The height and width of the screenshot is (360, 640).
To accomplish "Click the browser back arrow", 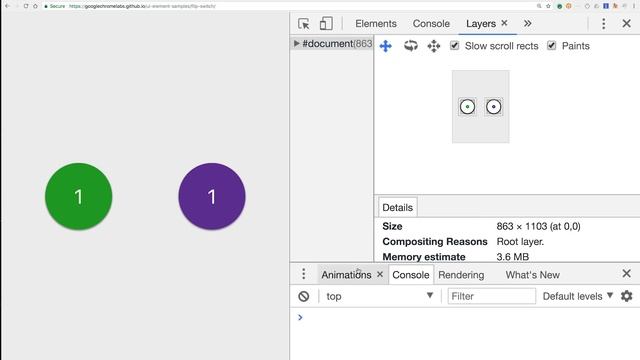I will point(7,6).
